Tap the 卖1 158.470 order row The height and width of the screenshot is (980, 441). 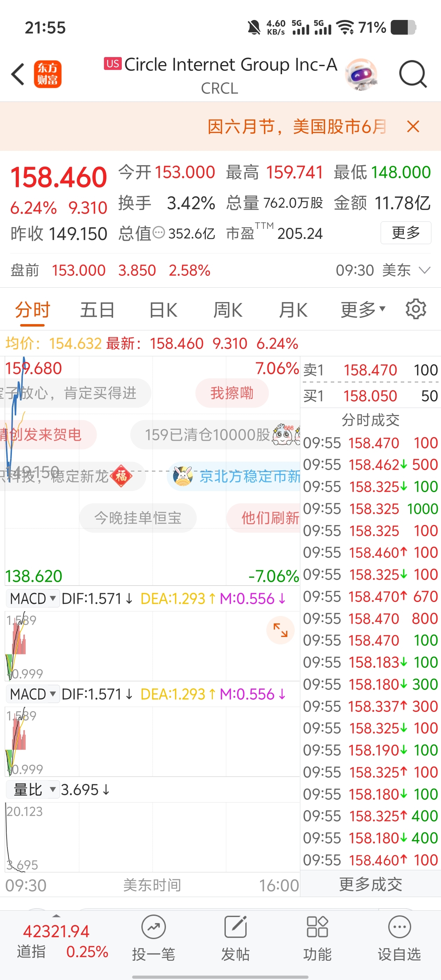[371, 370]
